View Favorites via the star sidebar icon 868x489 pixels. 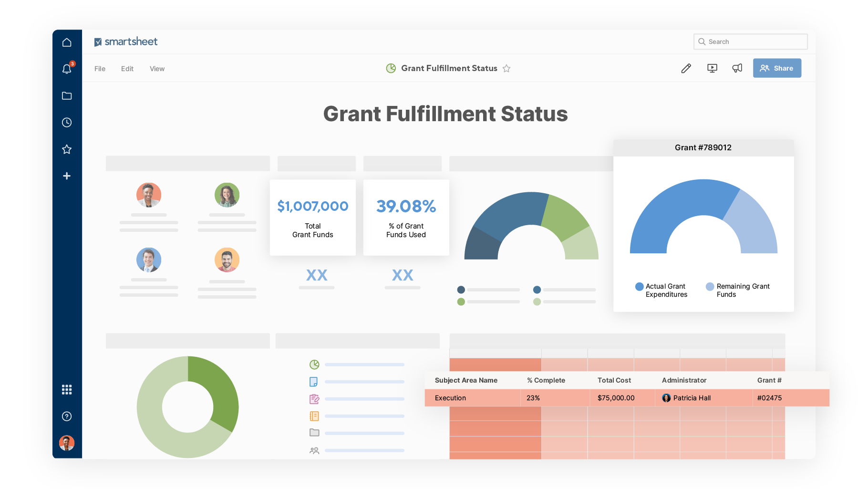[67, 149]
